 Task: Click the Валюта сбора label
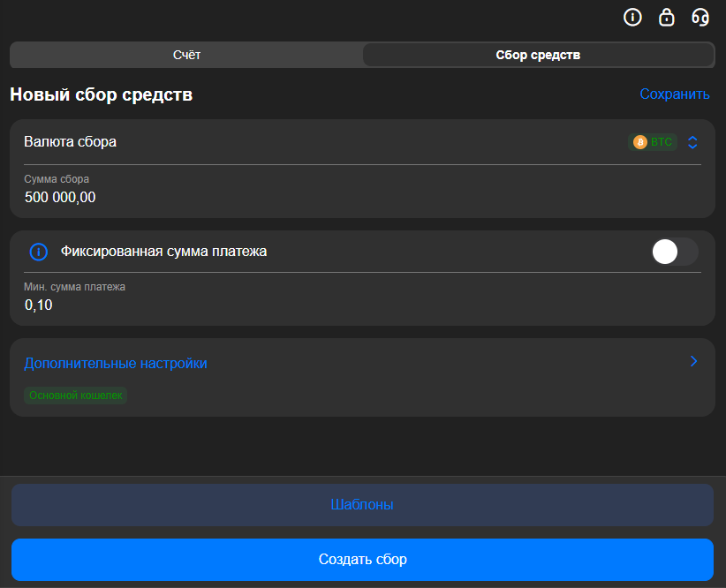[x=71, y=141]
